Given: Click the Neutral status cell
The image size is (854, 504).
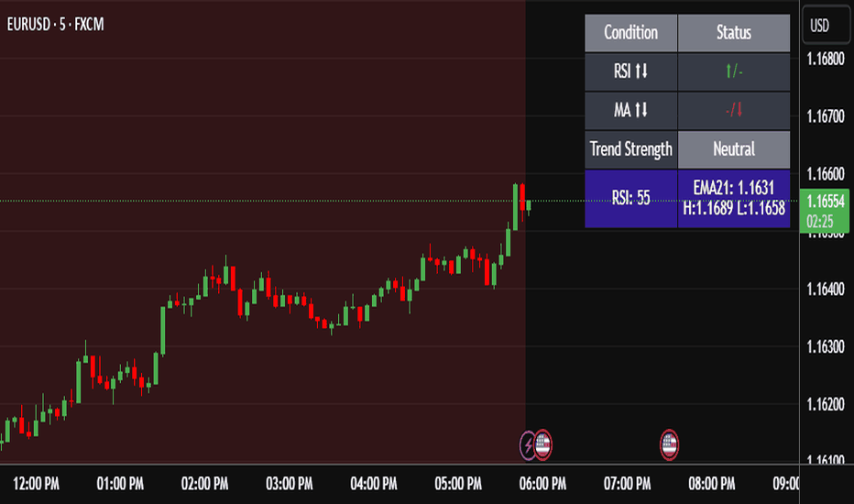Looking at the screenshot, I should (734, 149).
